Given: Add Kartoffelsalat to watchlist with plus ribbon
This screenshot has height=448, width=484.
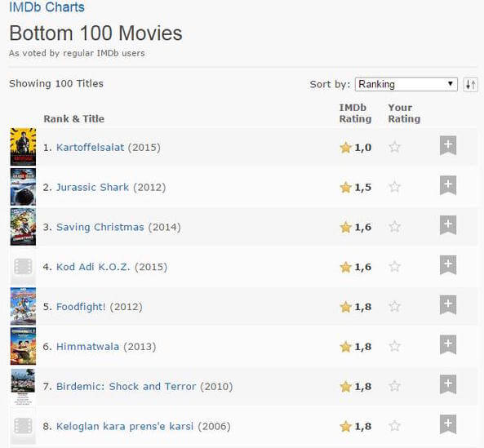Looking at the screenshot, I should [448, 145].
